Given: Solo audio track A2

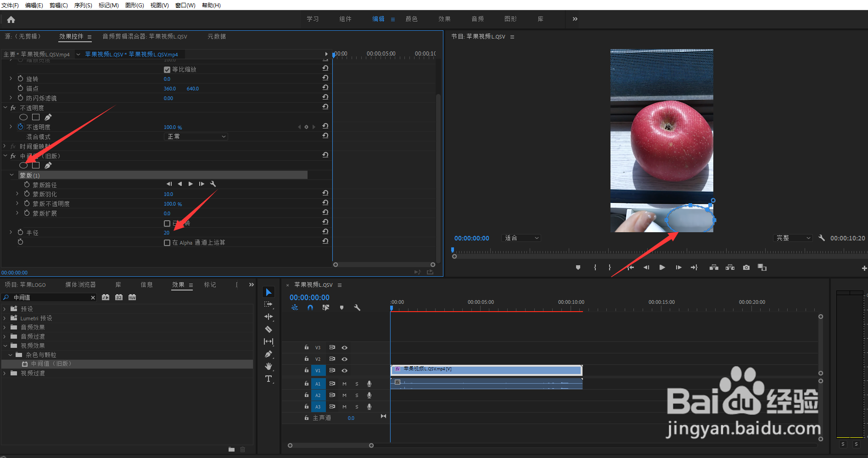Looking at the screenshot, I should tap(357, 395).
